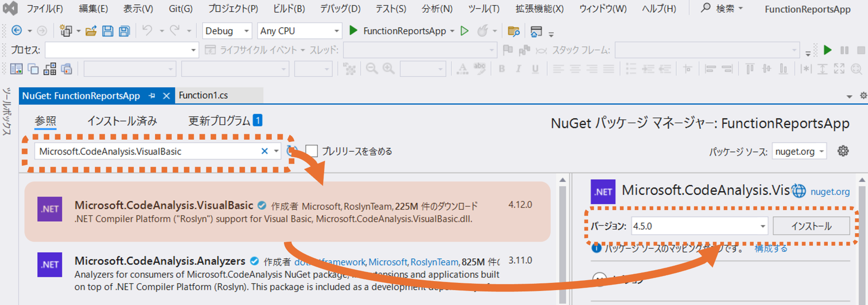Click the underline U formatting icon
Screen dimensions: 868x305
point(535,69)
